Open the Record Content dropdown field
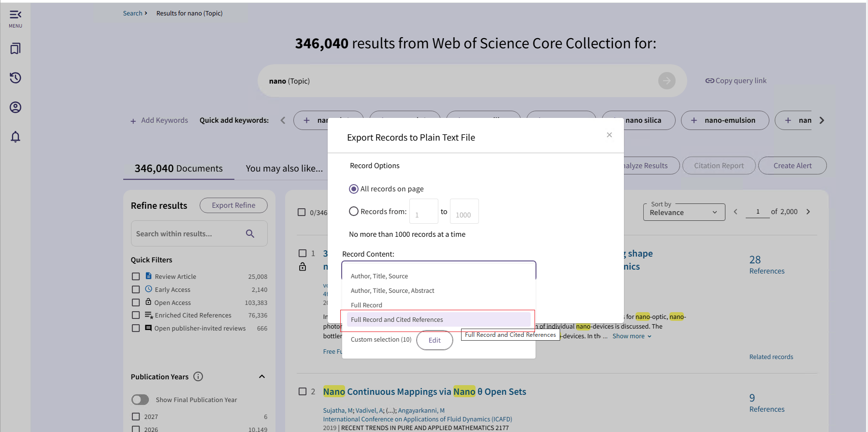The height and width of the screenshot is (432, 868). [x=439, y=270]
